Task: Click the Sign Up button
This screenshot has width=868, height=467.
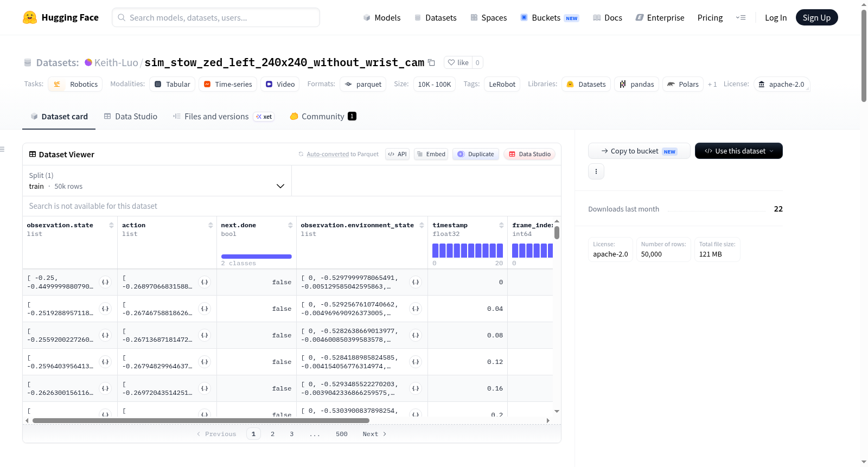Action: point(816,17)
